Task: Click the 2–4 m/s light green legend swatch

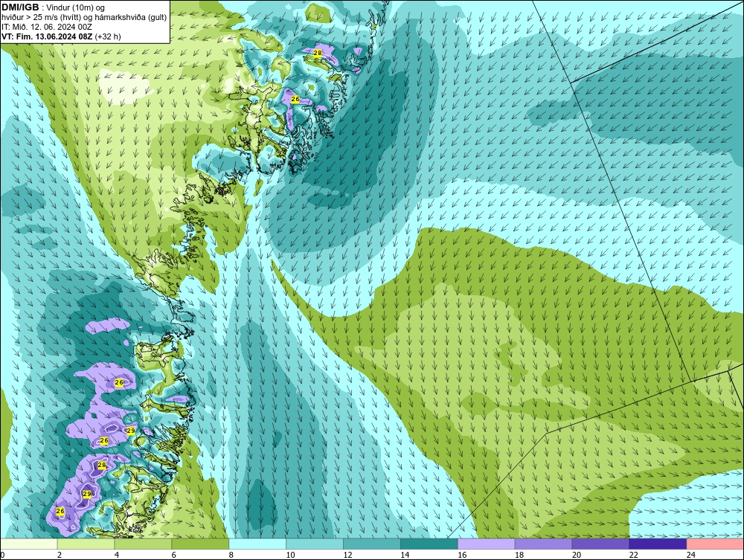Action: (86, 544)
